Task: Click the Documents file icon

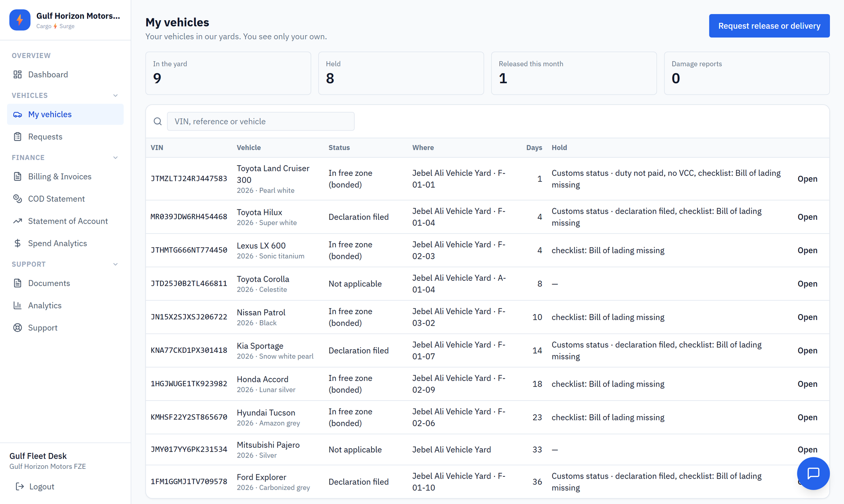Action: pyautogui.click(x=18, y=283)
